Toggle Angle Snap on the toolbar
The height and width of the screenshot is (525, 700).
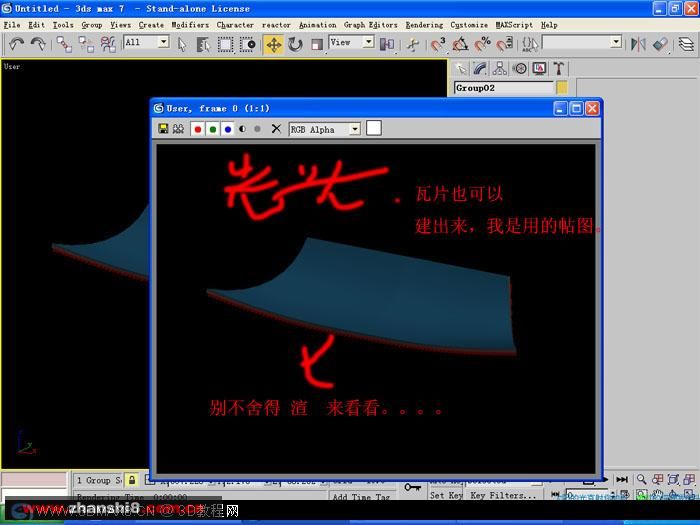460,44
